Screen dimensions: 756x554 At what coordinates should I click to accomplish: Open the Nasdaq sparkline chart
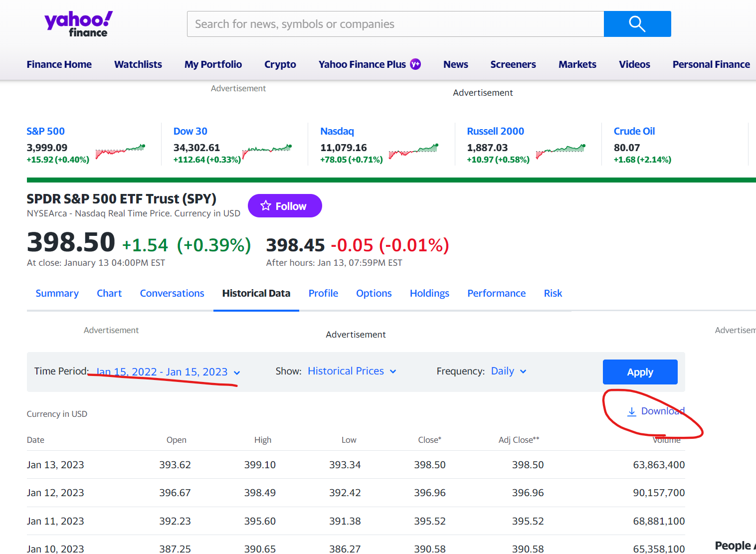coord(413,151)
